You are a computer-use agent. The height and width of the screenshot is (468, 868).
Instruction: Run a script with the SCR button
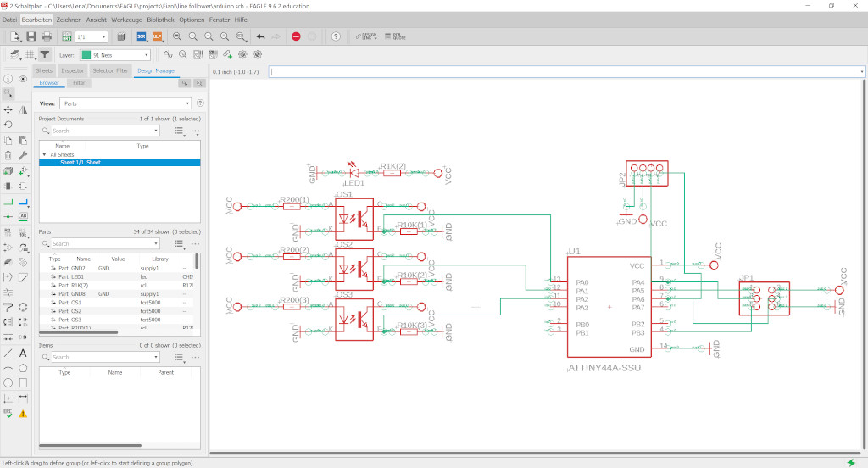click(x=142, y=36)
